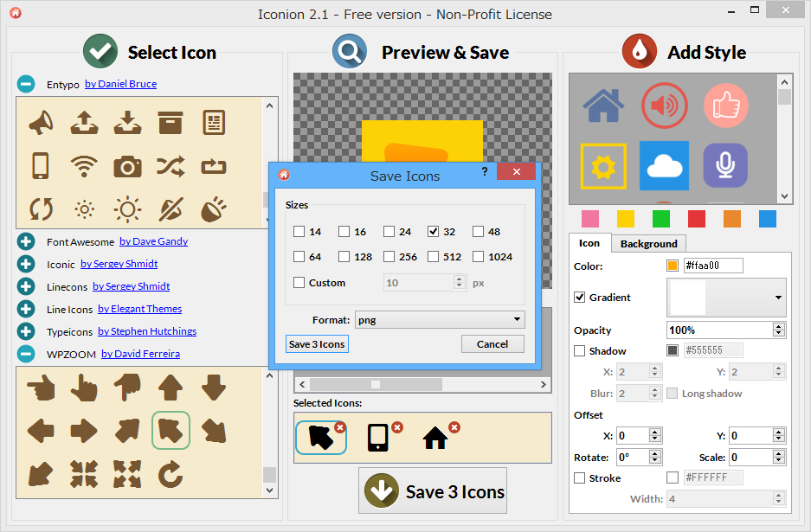Screen dimensions: 811x532
Task: Expand the Linecons icon set
Action: click(26, 286)
